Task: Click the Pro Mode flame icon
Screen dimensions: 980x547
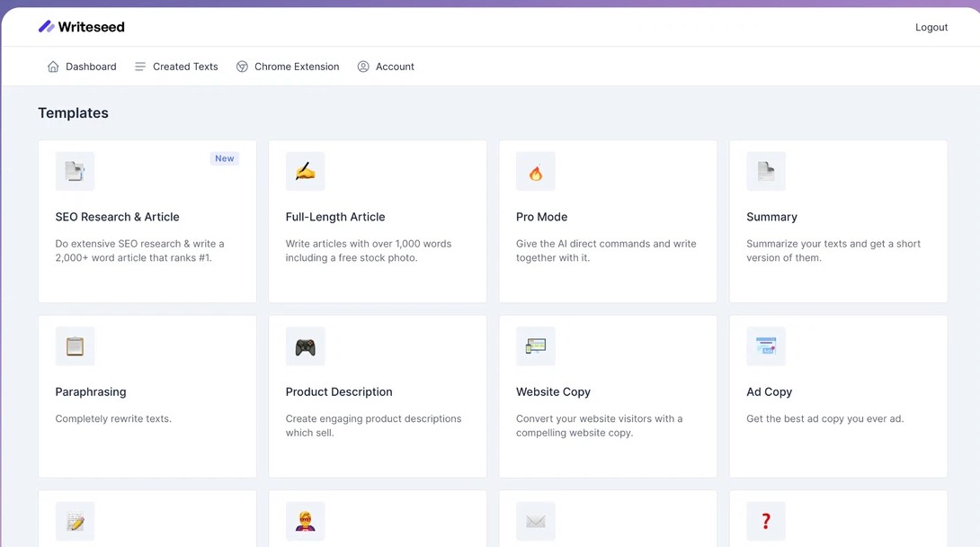Action: click(x=536, y=171)
